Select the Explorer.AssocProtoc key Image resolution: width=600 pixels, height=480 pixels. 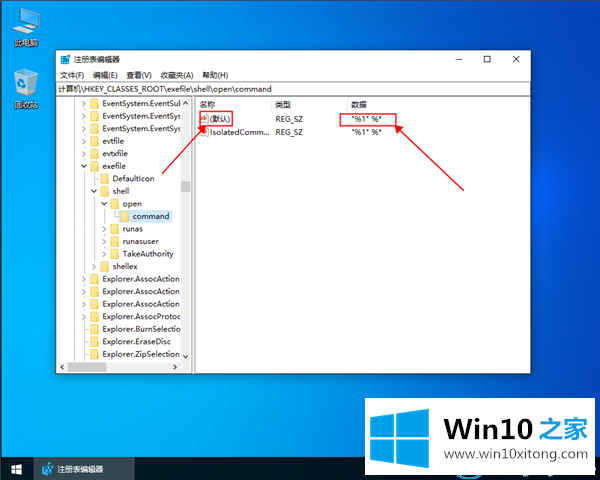(x=141, y=317)
